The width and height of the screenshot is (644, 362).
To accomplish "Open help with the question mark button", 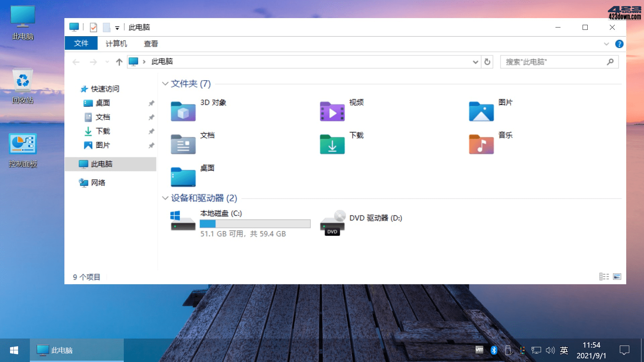I will [x=620, y=44].
